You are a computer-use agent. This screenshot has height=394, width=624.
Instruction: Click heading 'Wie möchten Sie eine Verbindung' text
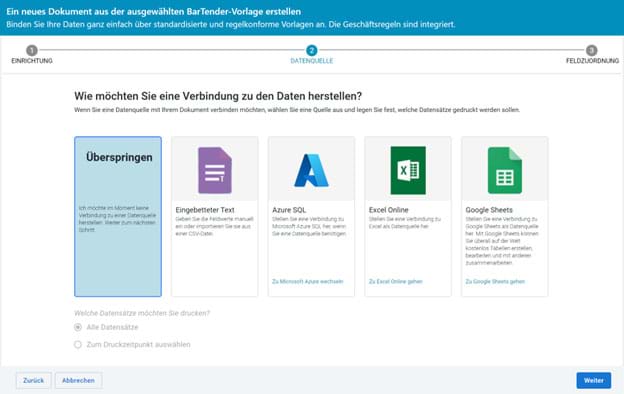[x=218, y=96]
